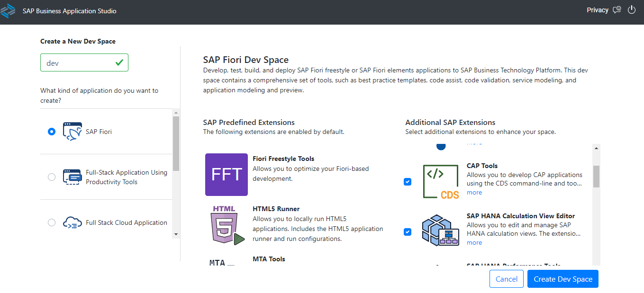This screenshot has height=293, width=644.
Task: Click the application list scroll-down arrow
Action: coord(176,234)
